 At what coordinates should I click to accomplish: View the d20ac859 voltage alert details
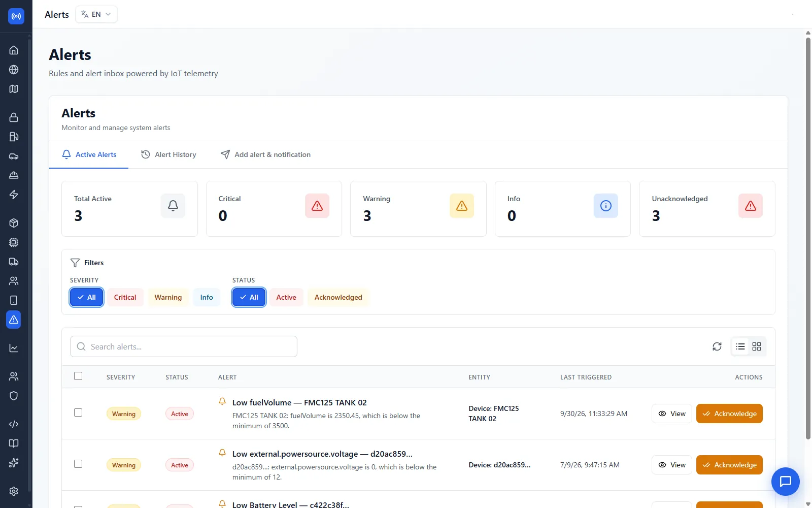(x=672, y=465)
